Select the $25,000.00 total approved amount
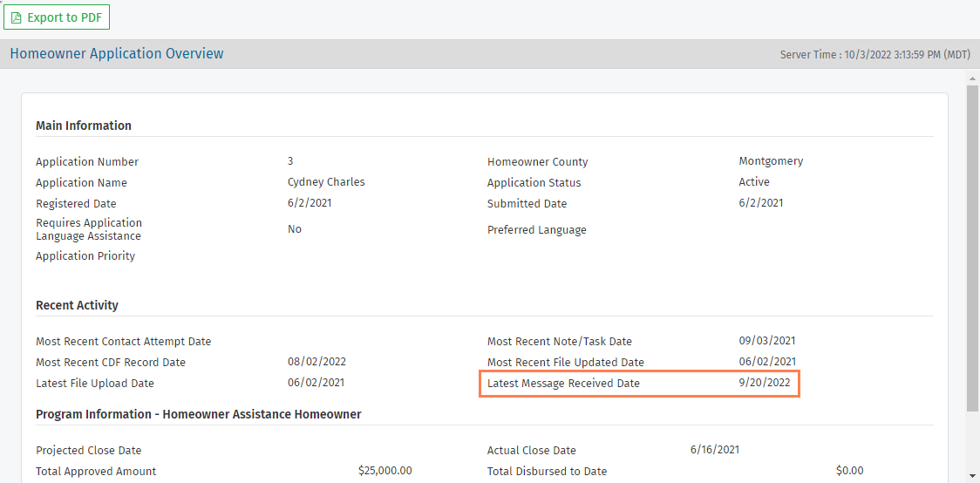 tap(385, 471)
